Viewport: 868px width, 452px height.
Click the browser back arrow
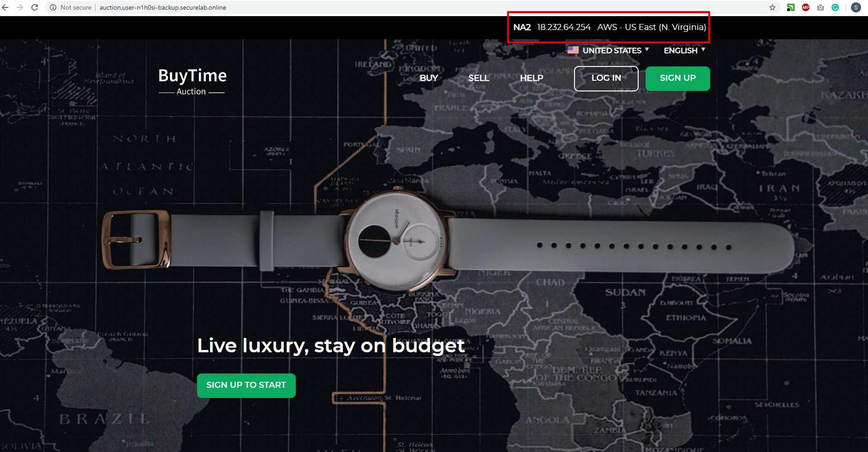(6, 7)
